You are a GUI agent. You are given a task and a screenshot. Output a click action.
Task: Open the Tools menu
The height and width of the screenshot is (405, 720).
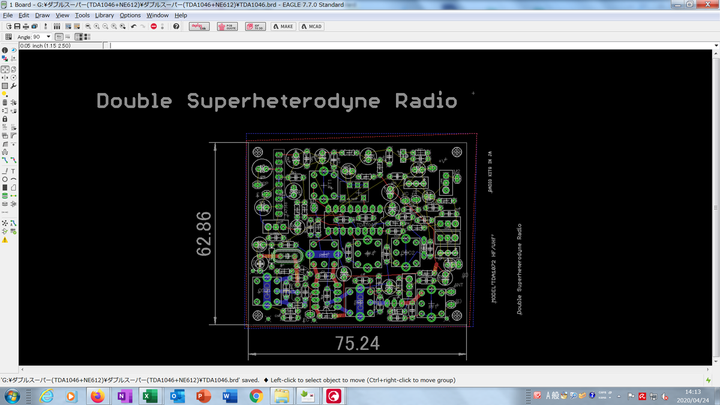pyautogui.click(x=82, y=16)
